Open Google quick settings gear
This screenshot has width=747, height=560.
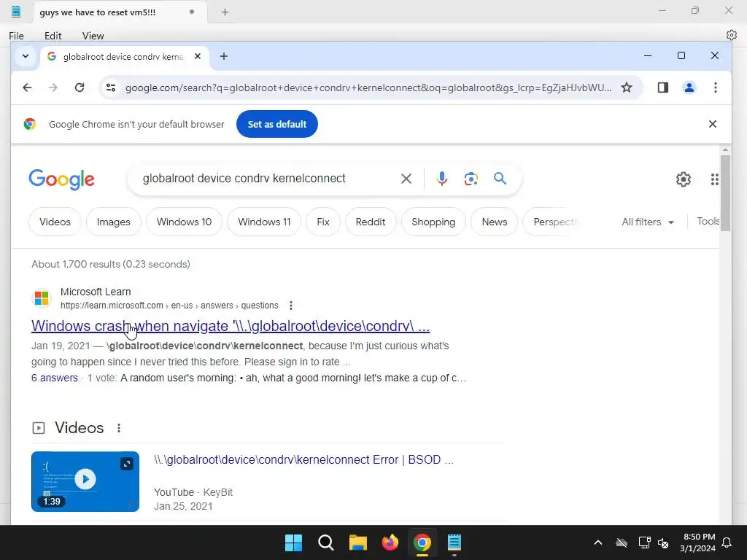click(683, 179)
